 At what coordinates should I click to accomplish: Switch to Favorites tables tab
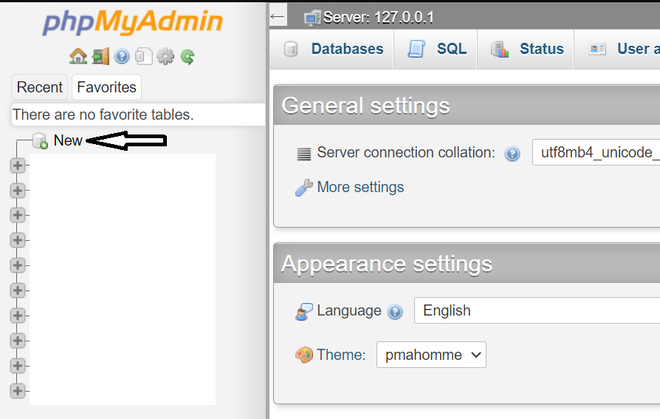(106, 87)
